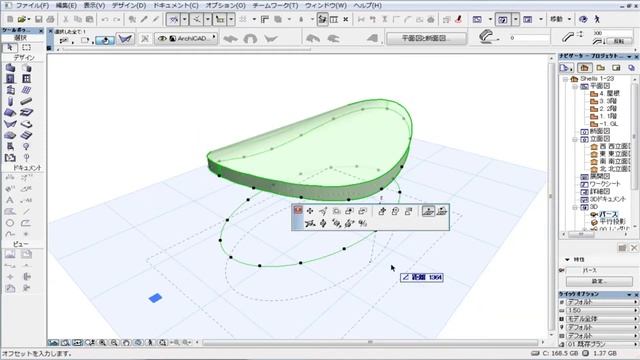This screenshot has height=360, width=640.
Task: Collapse the 特性 properties section triangle
Action: coord(567,260)
